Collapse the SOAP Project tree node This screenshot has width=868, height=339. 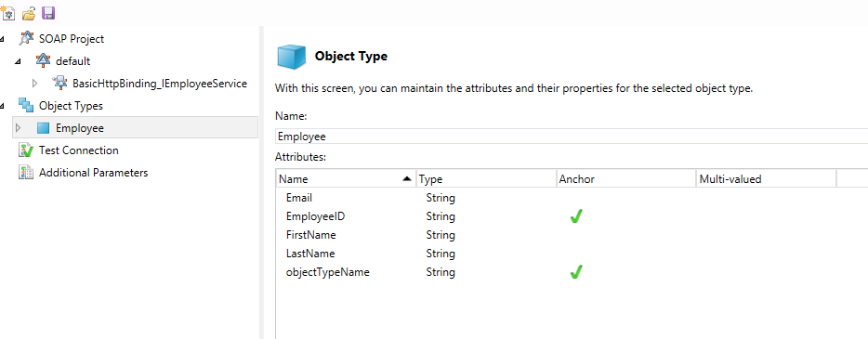click(x=2, y=39)
